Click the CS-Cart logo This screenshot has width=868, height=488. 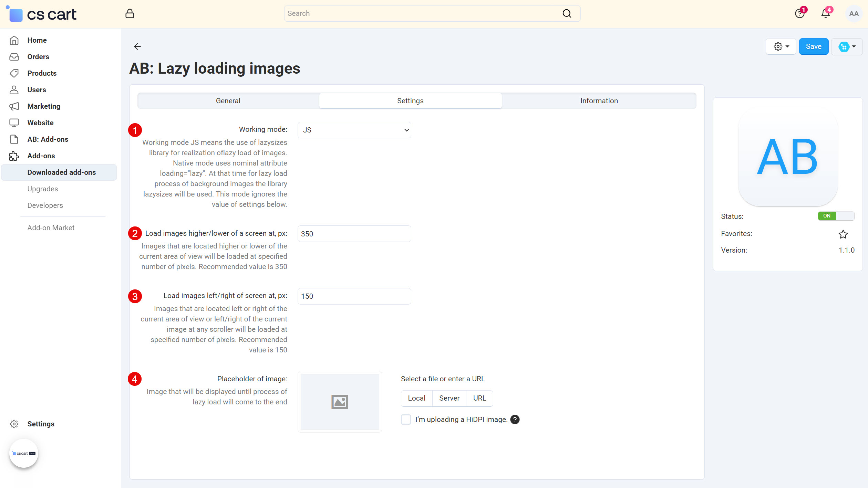[x=42, y=14]
